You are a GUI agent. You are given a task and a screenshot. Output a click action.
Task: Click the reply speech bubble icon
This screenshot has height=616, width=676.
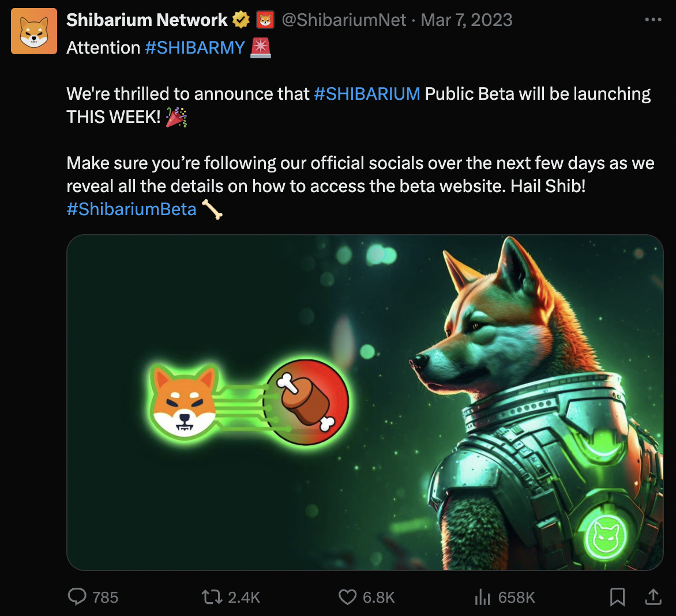coord(77,597)
